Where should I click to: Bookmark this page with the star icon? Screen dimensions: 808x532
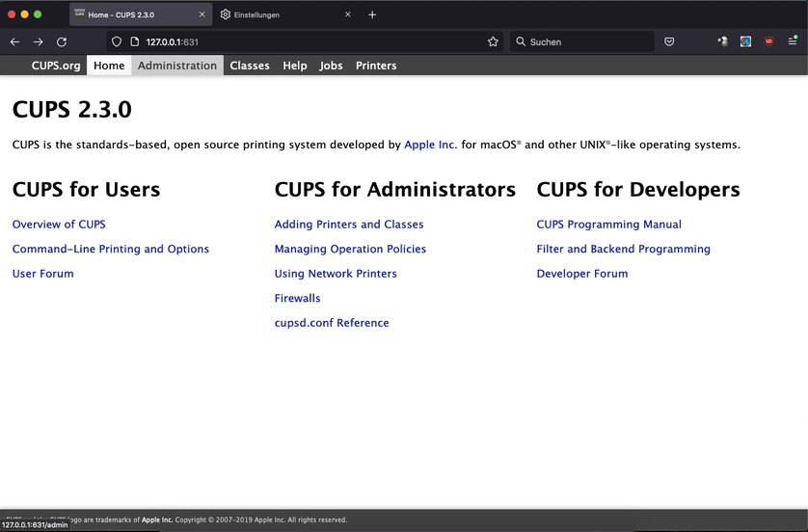(493, 41)
